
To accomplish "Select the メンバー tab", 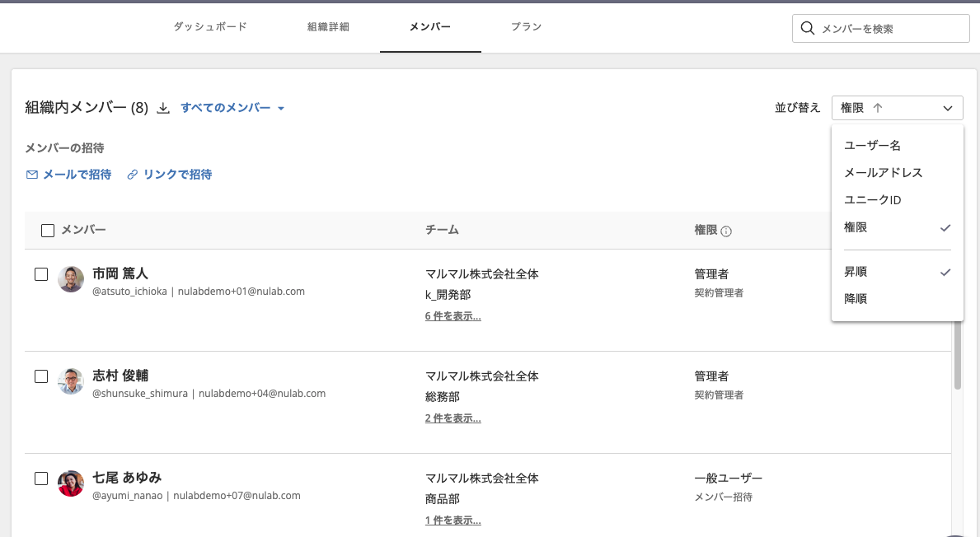I will (x=430, y=27).
